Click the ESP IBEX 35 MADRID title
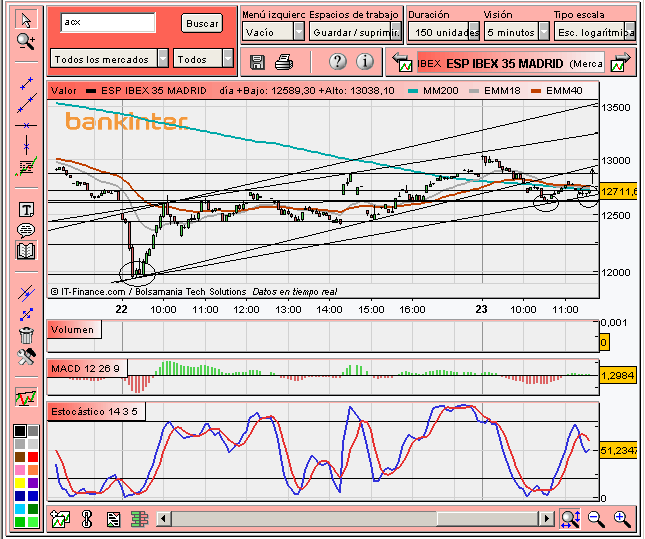This screenshot has width=645, height=539. (504, 64)
